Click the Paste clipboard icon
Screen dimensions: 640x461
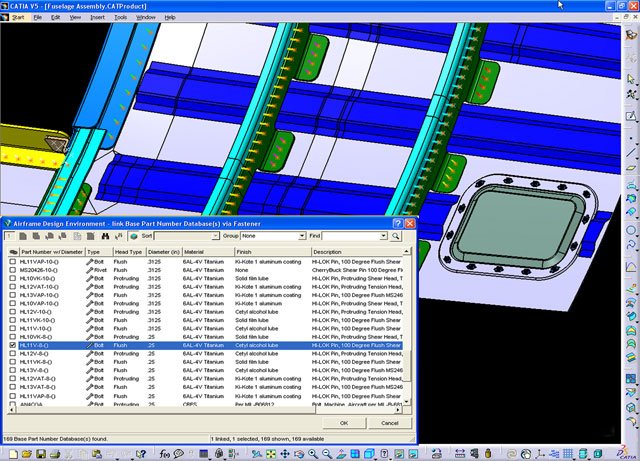pyautogui.click(x=97, y=454)
